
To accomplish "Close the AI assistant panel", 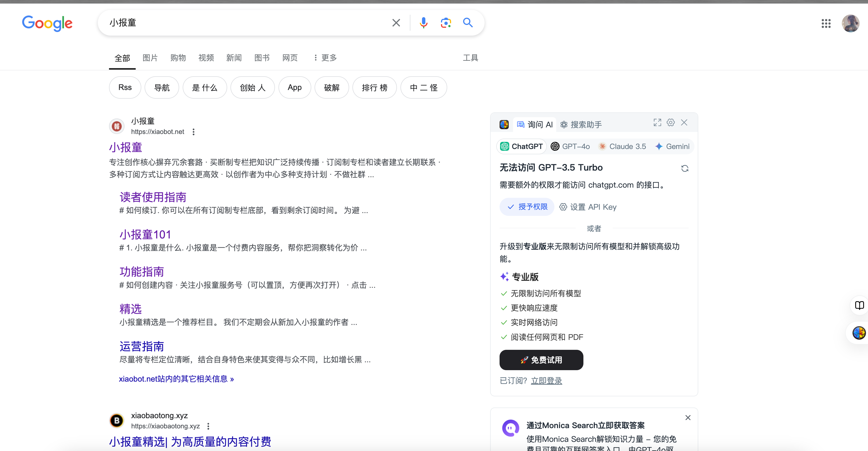I will click(684, 122).
